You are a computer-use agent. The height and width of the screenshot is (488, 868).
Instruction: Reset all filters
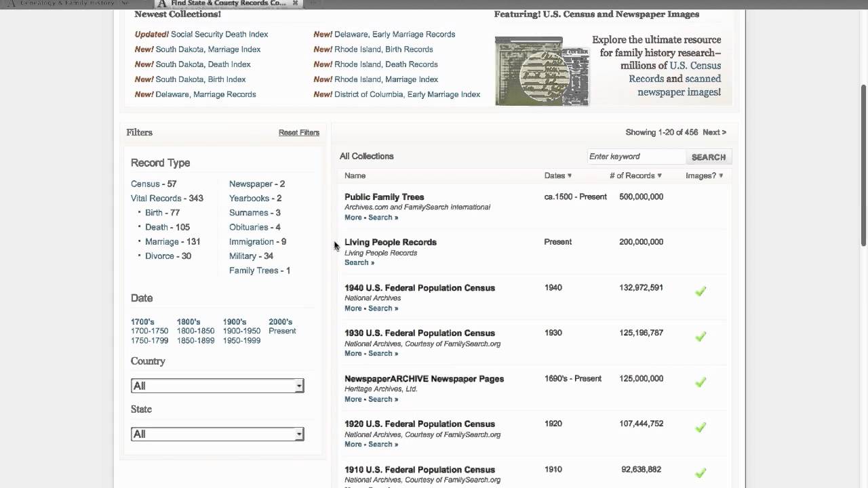point(299,132)
